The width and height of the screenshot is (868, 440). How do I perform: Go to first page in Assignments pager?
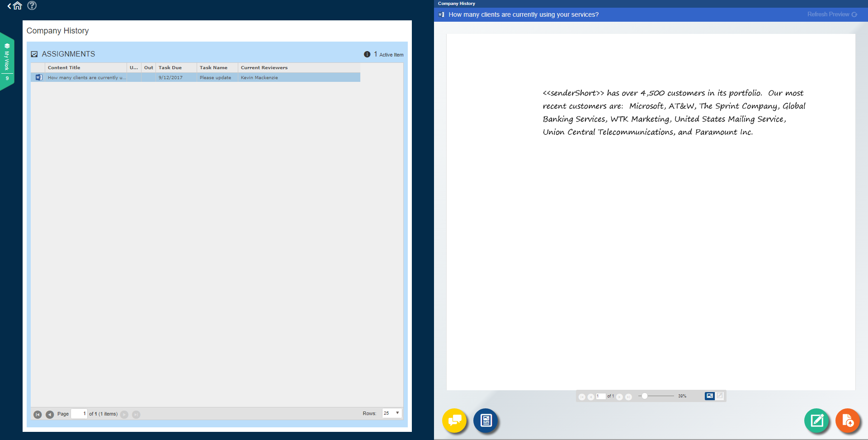[x=38, y=414]
